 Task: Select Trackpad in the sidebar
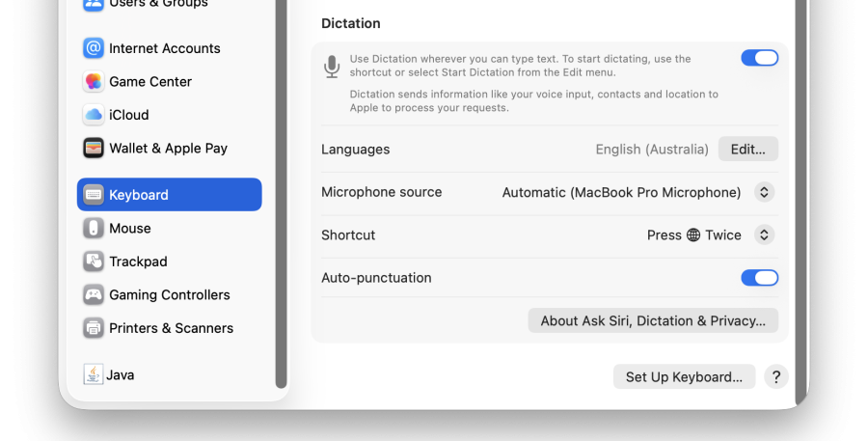click(x=170, y=261)
